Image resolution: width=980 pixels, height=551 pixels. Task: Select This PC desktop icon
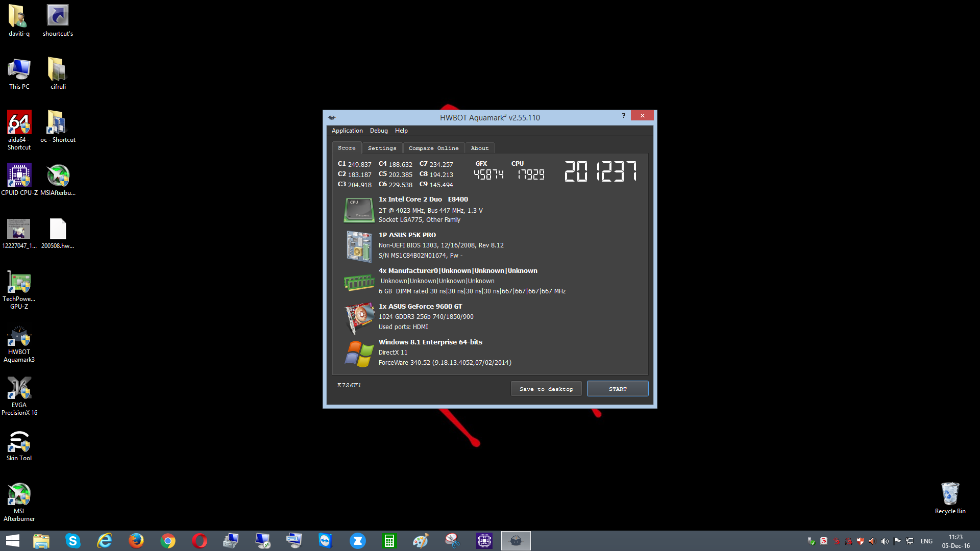tap(19, 74)
